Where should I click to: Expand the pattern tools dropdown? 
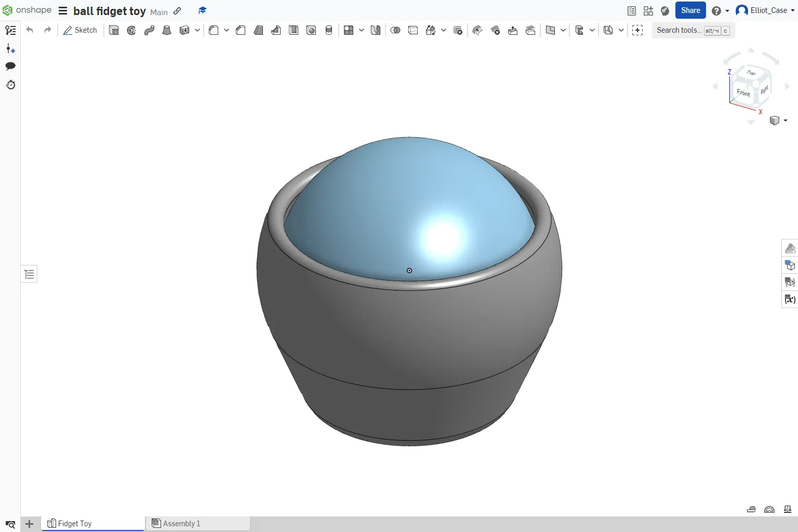(362, 30)
